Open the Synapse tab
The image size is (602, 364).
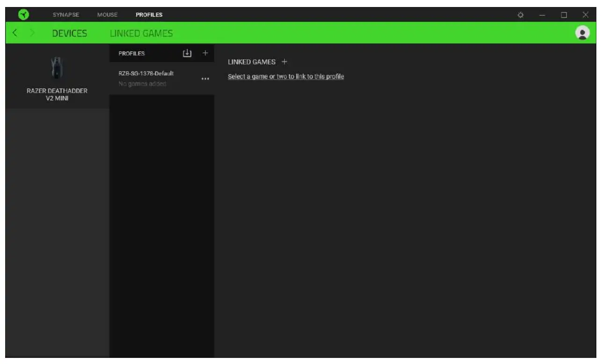click(66, 15)
